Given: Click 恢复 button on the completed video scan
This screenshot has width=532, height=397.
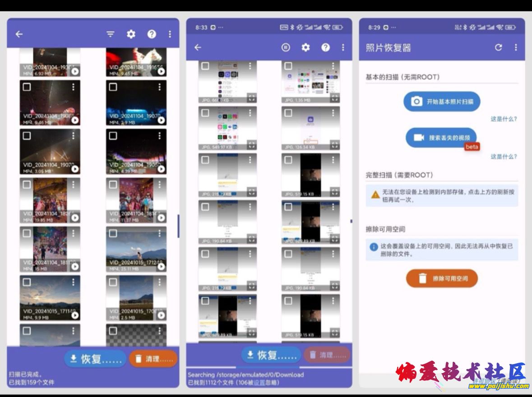Looking at the screenshot, I should pyautogui.click(x=95, y=359).
